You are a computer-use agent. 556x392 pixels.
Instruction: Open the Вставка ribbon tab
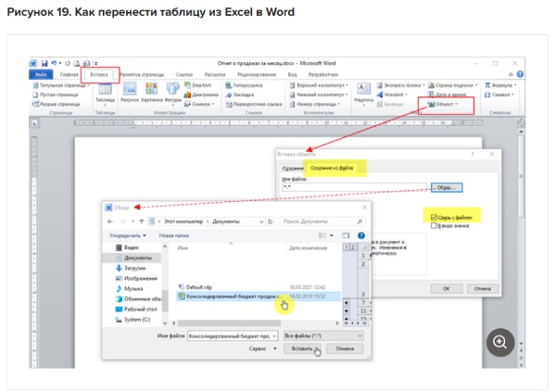(x=98, y=73)
